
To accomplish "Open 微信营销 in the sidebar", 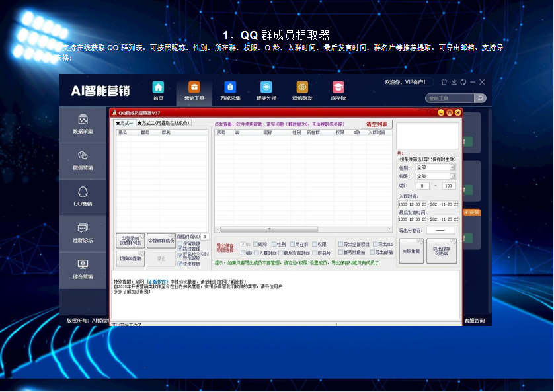I will pyautogui.click(x=83, y=161).
